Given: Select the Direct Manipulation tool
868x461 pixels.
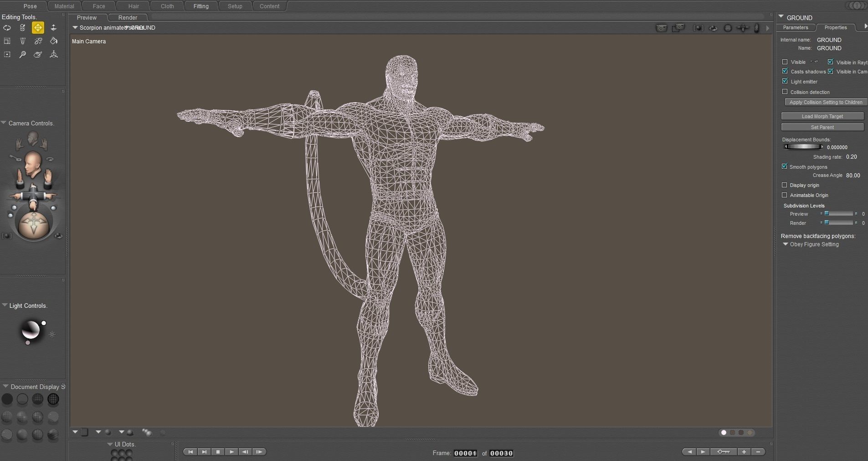Looking at the screenshot, I should [53, 54].
